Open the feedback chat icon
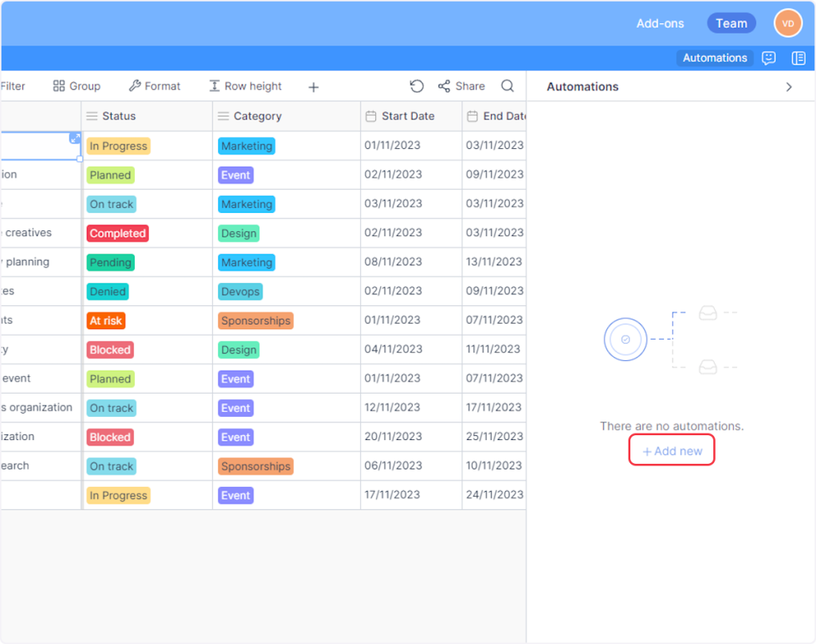816x644 pixels. [x=769, y=58]
